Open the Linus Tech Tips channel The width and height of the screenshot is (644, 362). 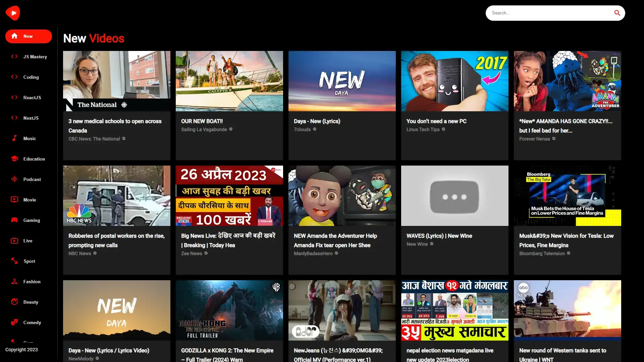[x=423, y=129]
